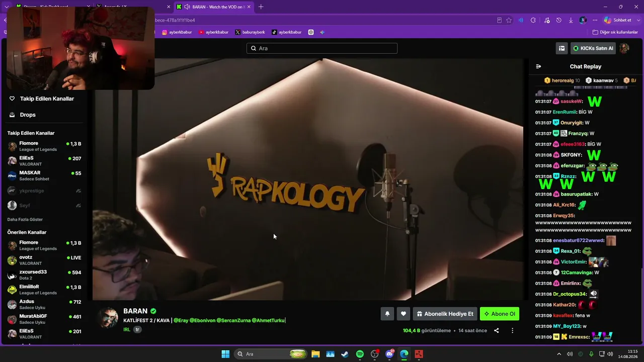644x362 pixels.
Task: Open recommended channel ovotz
Action: (44, 260)
